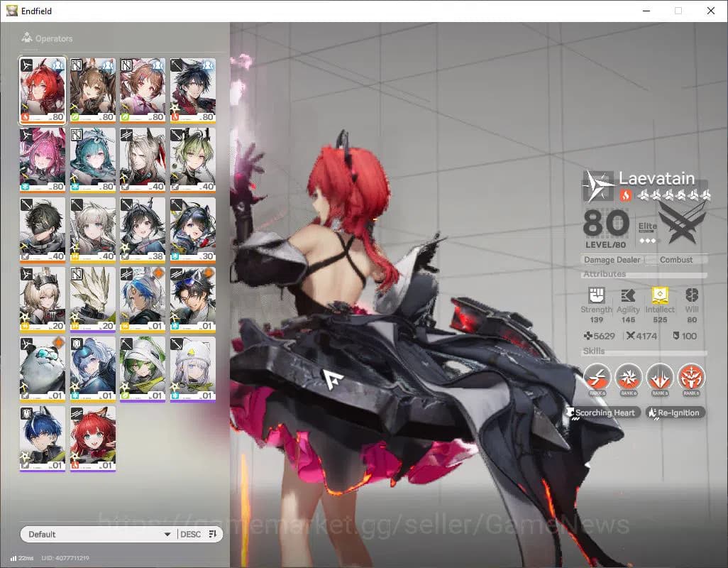Select the spiky pale creature operator at level 20
The image size is (728, 568).
(92, 299)
